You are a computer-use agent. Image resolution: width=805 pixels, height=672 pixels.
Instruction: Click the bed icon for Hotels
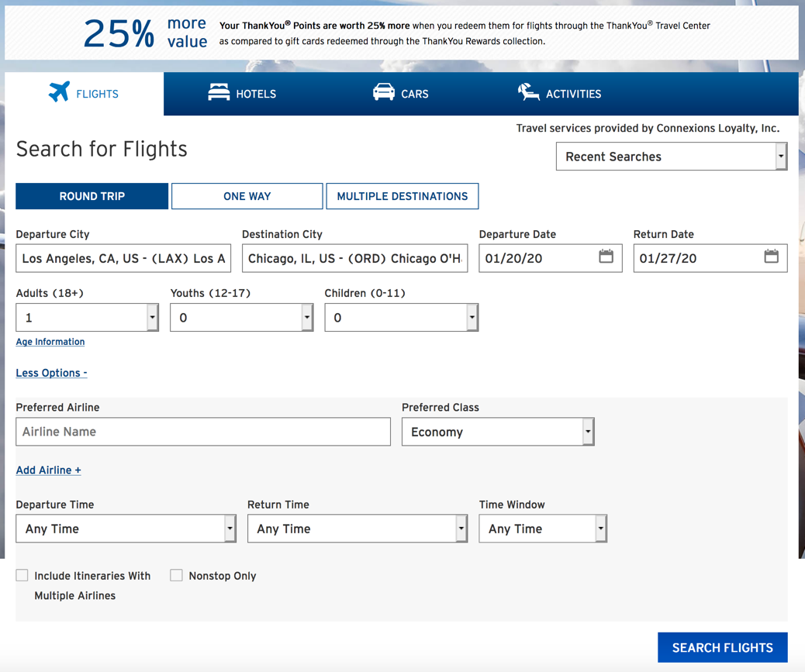pos(219,91)
